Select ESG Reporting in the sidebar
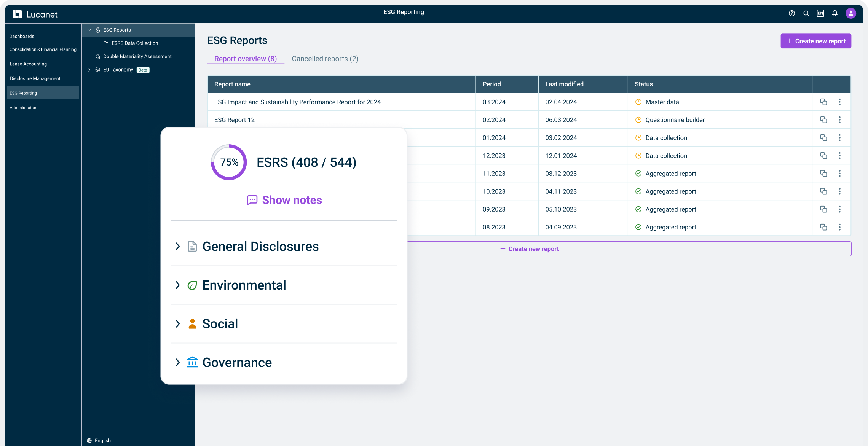 [x=43, y=93]
